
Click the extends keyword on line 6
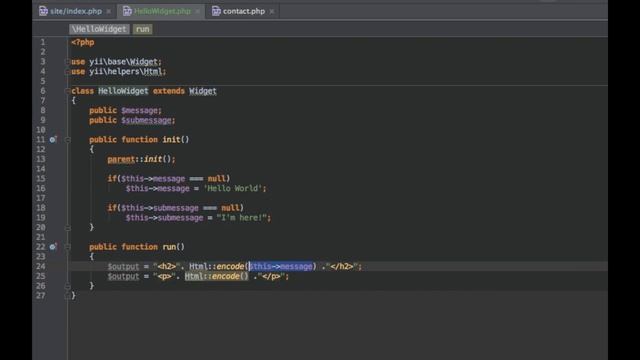[x=169, y=91]
